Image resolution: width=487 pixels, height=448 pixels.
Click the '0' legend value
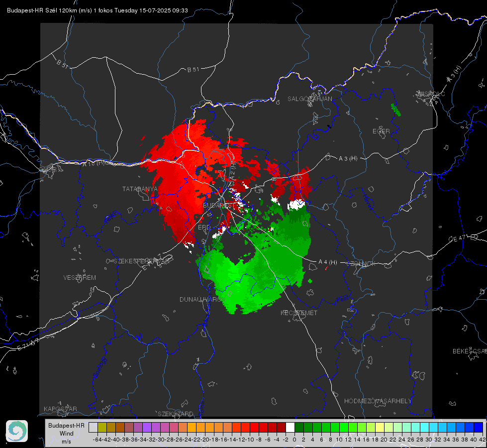tap(294, 440)
